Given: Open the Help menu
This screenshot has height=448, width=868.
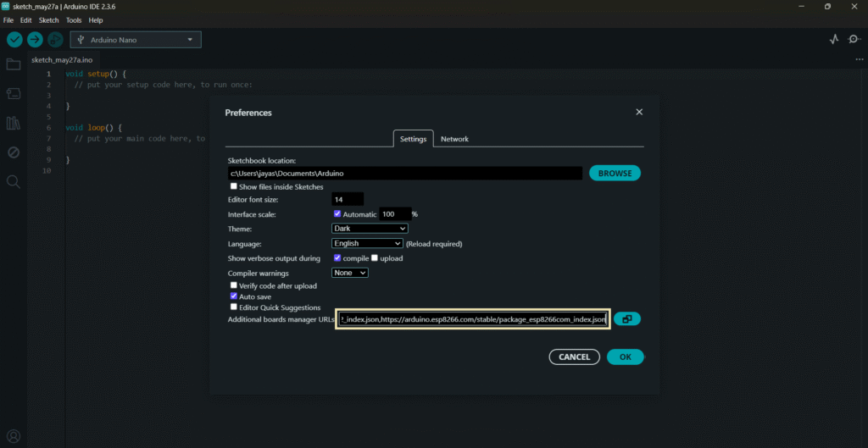Looking at the screenshot, I should tap(96, 20).
